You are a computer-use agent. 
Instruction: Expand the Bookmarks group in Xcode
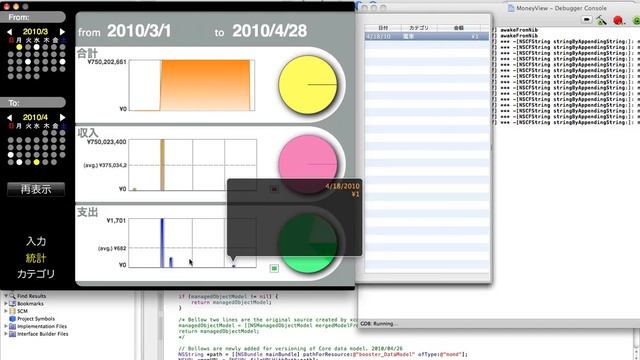click(x=6, y=303)
